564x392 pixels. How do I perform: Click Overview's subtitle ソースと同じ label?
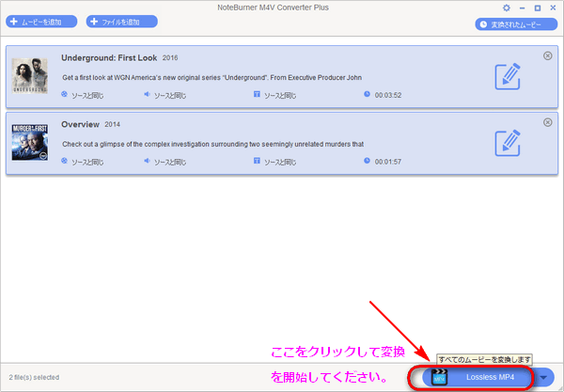click(280, 162)
